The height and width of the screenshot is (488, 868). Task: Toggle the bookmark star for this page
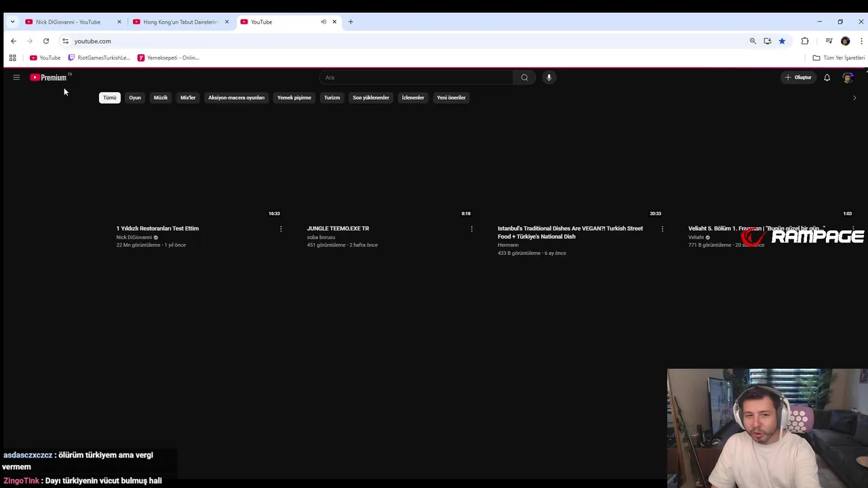pyautogui.click(x=782, y=41)
